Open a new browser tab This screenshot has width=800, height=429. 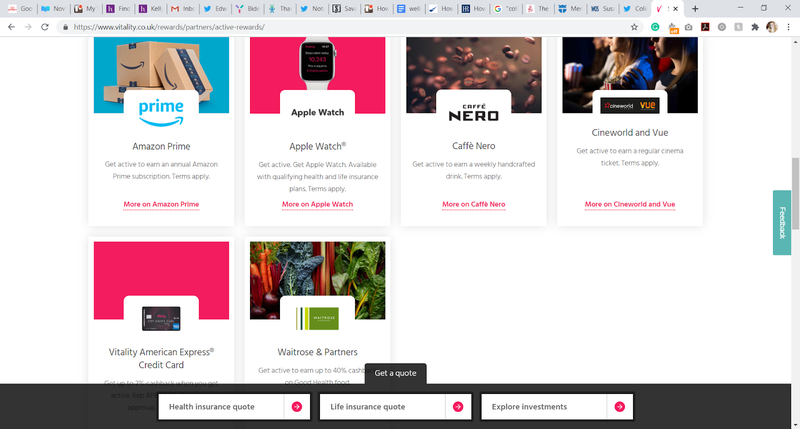[695, 9]
